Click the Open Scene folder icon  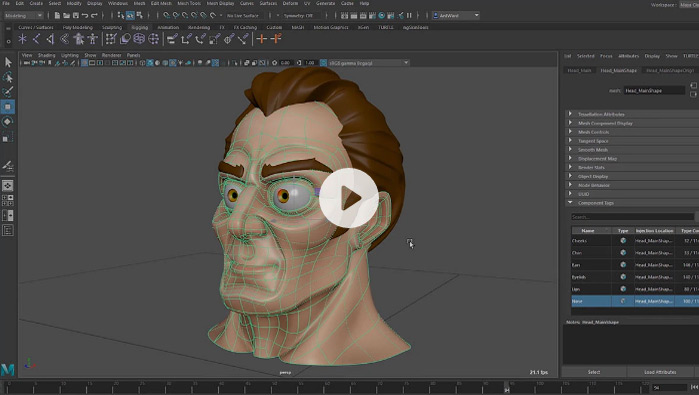[x=66, y=16]
